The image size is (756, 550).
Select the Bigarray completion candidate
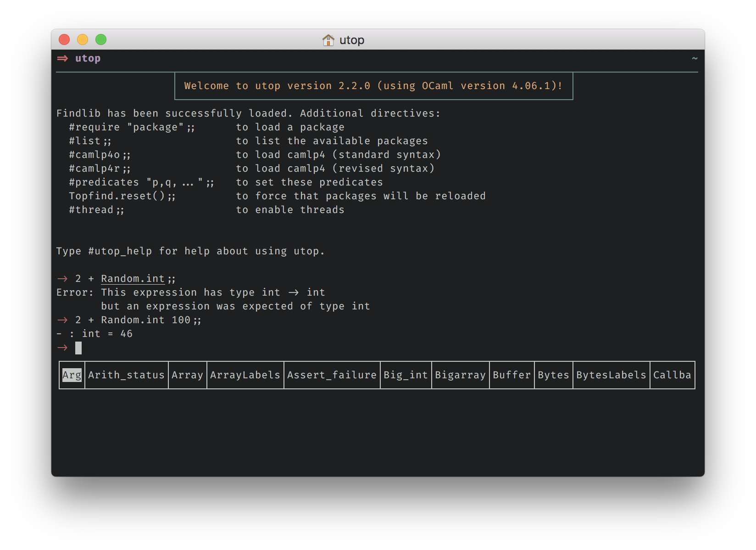click(x=460, y=375)
